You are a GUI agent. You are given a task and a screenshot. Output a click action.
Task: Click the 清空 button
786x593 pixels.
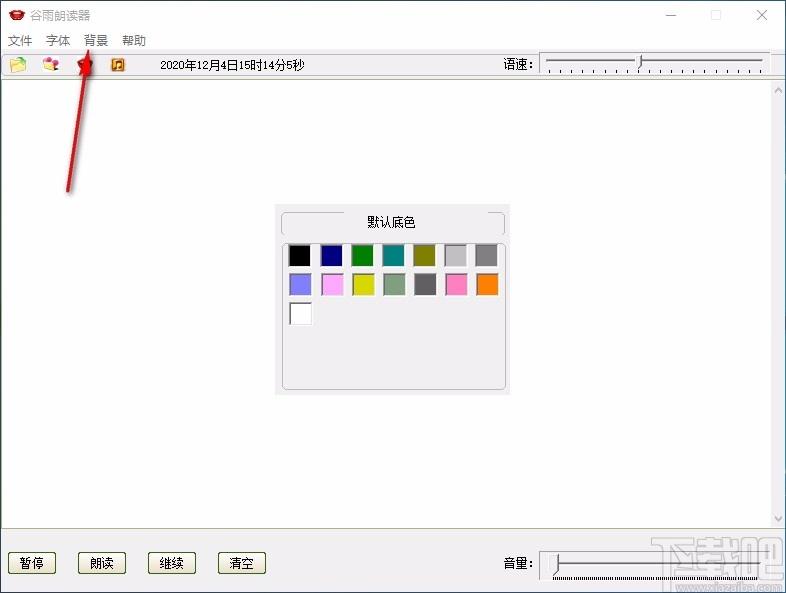point(242,563)
